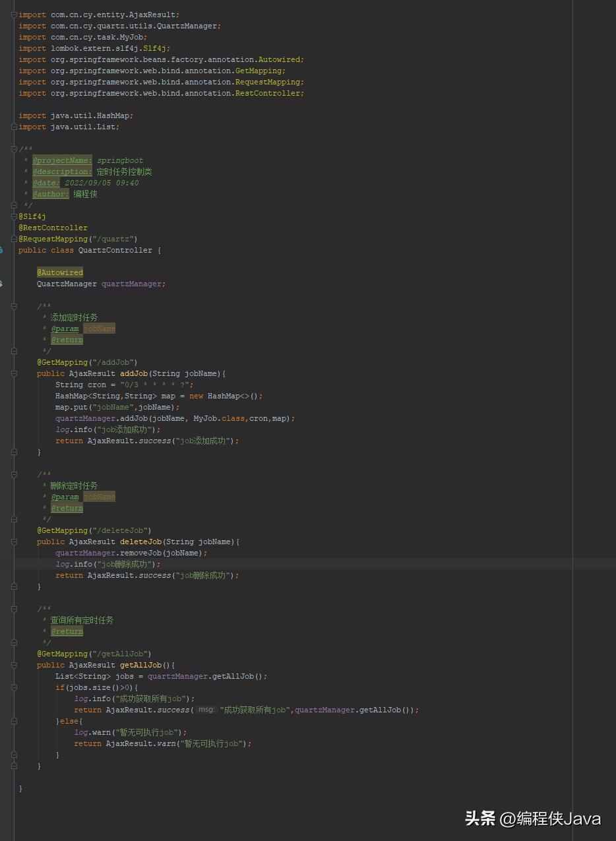
Task: Click the if(jobs.size()>0) condition
Action: (x=97, y=687)
